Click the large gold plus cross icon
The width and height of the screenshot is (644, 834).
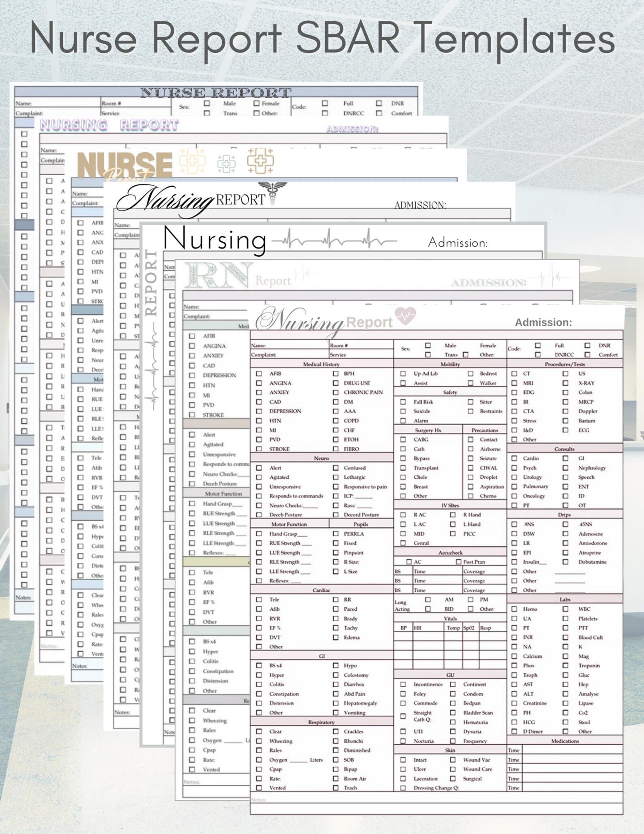260,161
